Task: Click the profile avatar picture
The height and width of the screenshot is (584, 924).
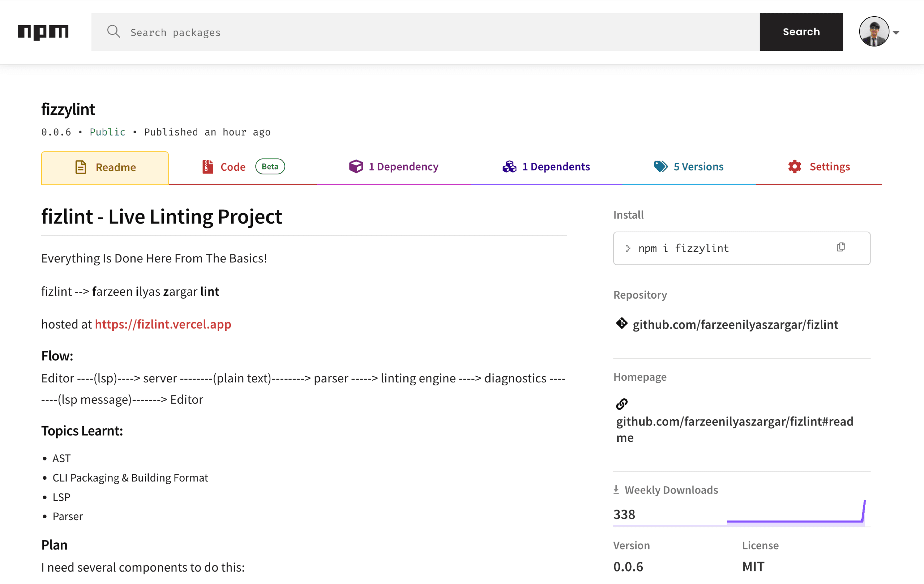Action: coord(874,32)
